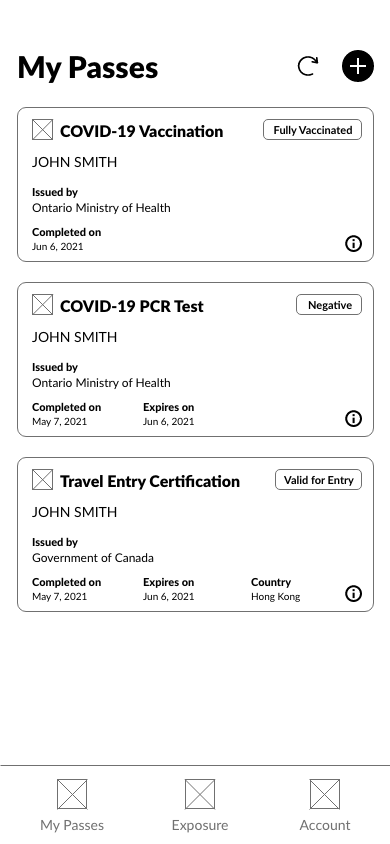Tap the refresh passes icon
This screenshot has width=390, height=844.
tap(308, 66)
